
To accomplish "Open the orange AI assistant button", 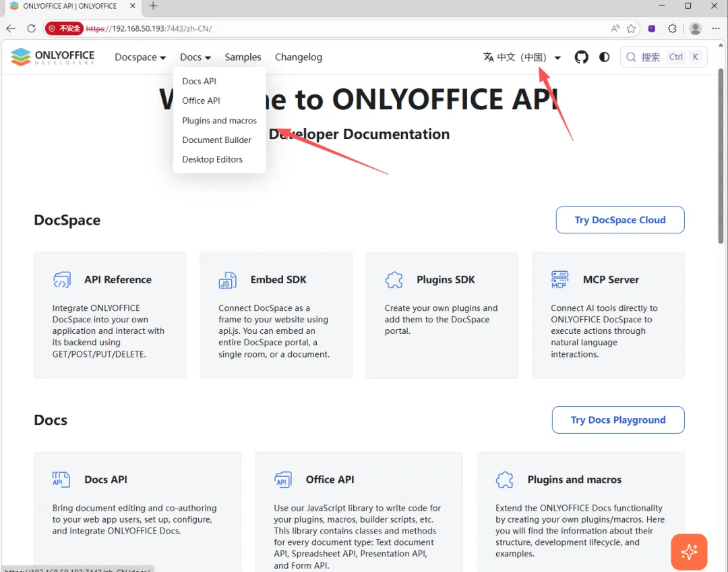I will [689, 552].
